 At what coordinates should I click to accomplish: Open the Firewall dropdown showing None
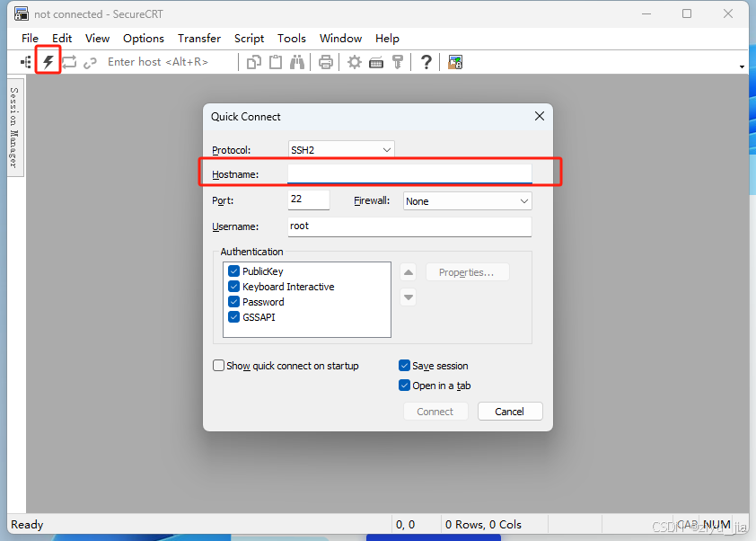coord(468,200)
